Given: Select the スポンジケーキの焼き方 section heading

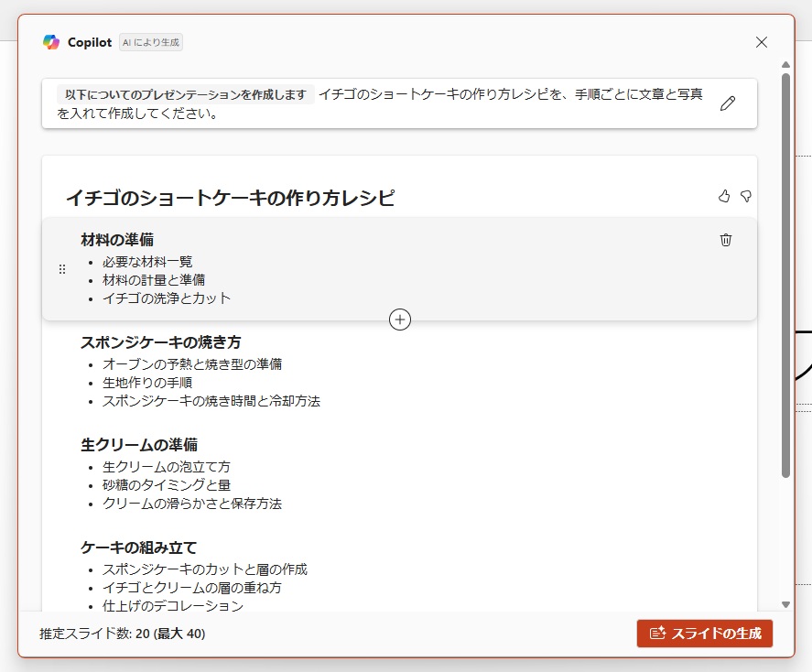Looking at the screenshot, I should coord(161,342).
